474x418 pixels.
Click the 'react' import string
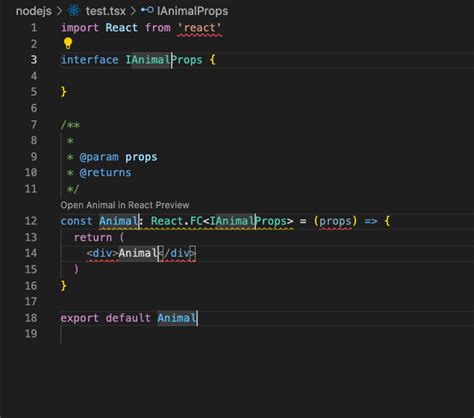click(200, 28)
